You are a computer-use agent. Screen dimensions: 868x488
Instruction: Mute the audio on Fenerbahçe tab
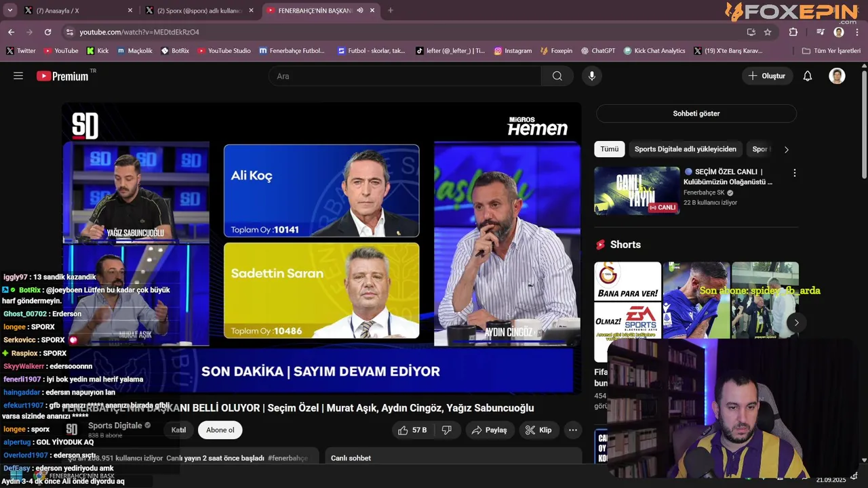[x=360, y=10]
